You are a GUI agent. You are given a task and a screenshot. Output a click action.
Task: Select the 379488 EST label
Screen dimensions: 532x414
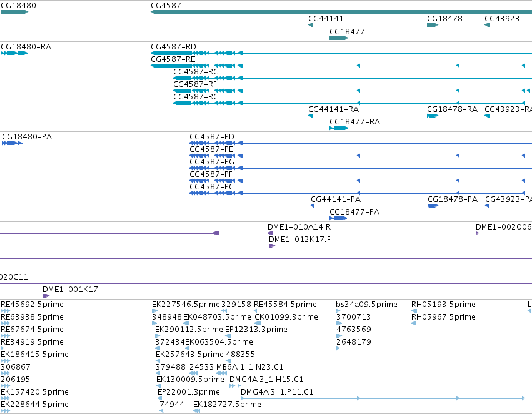coord(171,367)
